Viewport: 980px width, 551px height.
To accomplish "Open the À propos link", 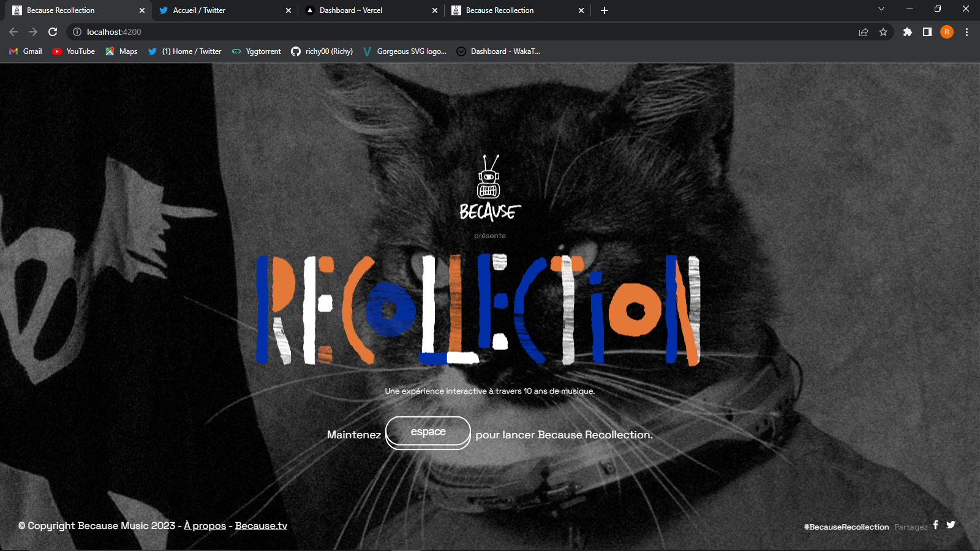I will tap(204, 525).
